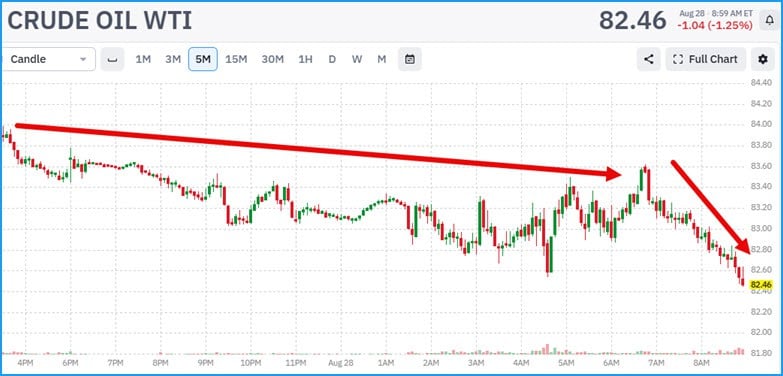
Task: Open the calendar date range picker
Action: [x=409, y=59]
